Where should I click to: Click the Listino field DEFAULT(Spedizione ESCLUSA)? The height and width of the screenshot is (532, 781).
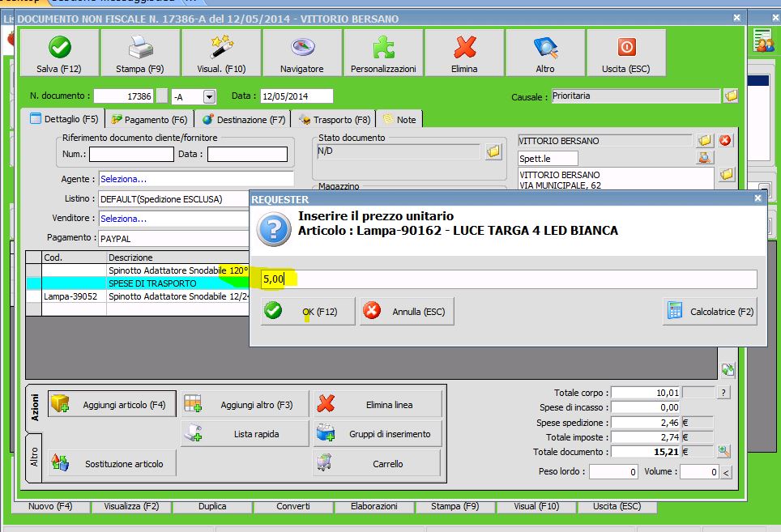pos(174,198)
